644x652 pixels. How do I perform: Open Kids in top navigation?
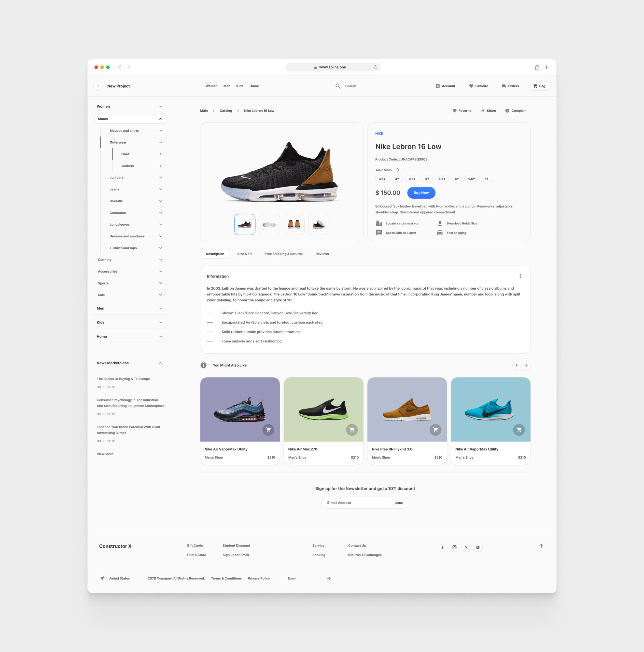[x=240, y=86]
